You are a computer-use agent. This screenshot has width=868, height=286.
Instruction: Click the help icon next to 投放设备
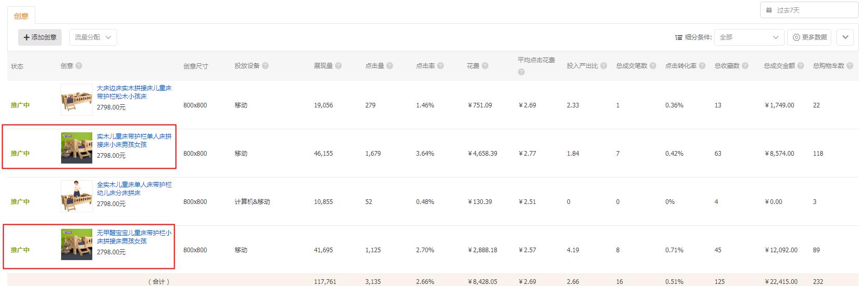(265, 66)
